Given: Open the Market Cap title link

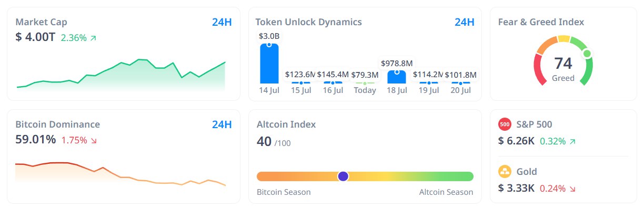Looking at the screenshot, I should [x=42, y=22].
